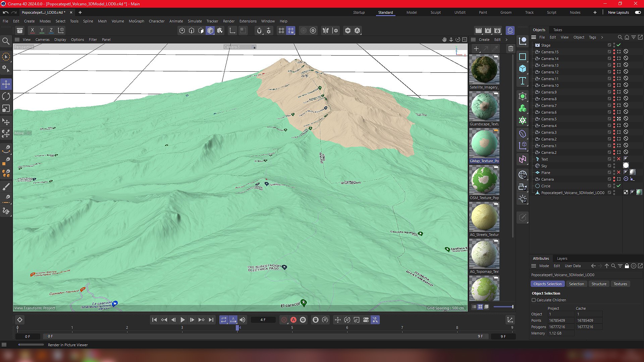Viewport: 644px width, 362px height.
Task: Click the Textures attribute button
Action: pyautogui.click(x=621, y=284)
